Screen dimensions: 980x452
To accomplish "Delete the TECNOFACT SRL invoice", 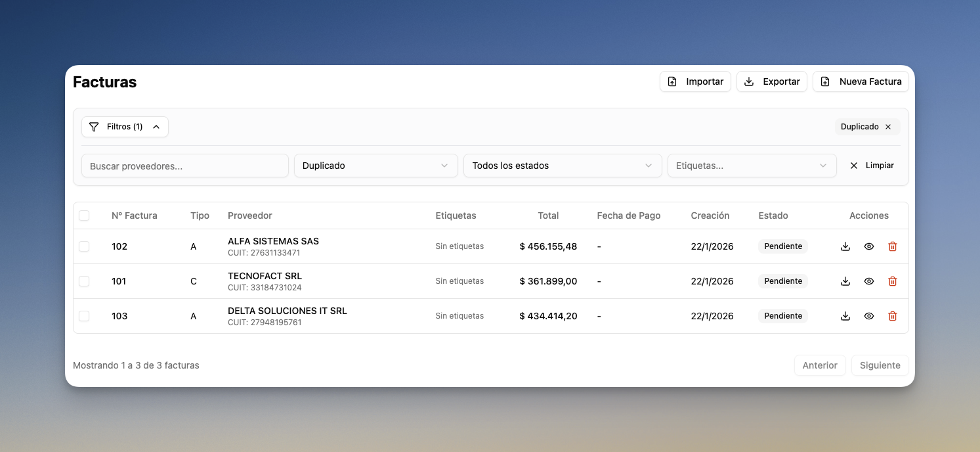I will point(893,281).
